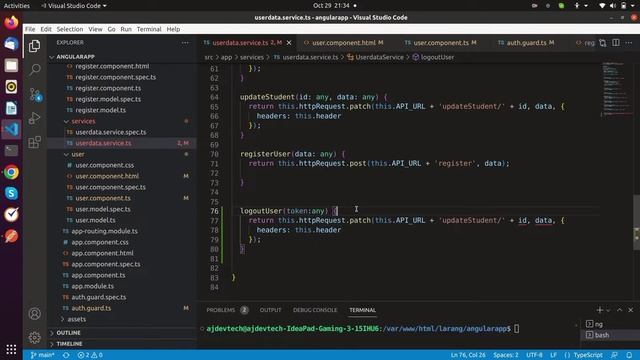The height and width of the screenshot is (360, 640).
Task: Open errors and warnings status indicator
Action: 90,355
